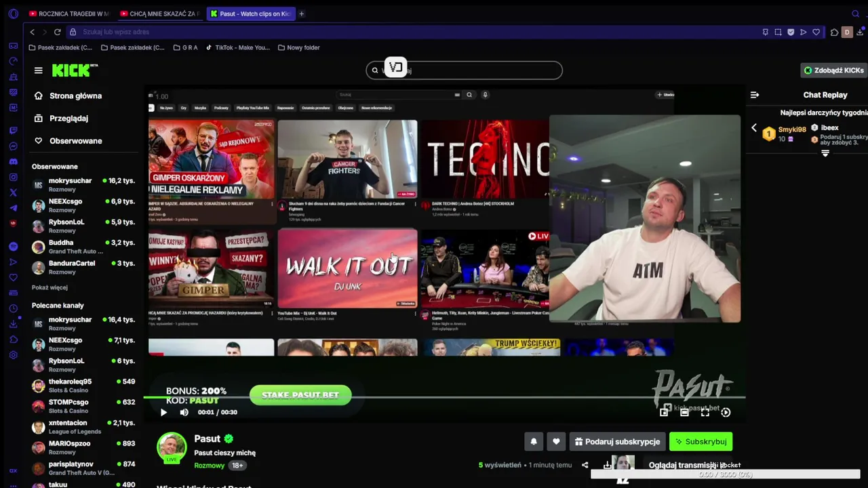Open the G R A bookmarks folder
This screenshot has height=488, width=868.
(x=185, y=47)
